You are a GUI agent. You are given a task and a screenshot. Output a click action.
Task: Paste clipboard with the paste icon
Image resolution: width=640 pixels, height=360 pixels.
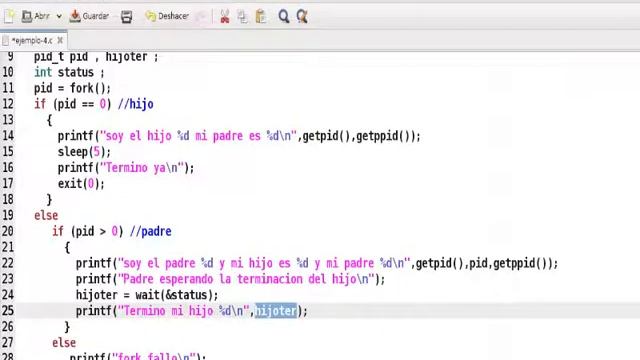coord(260,17)
